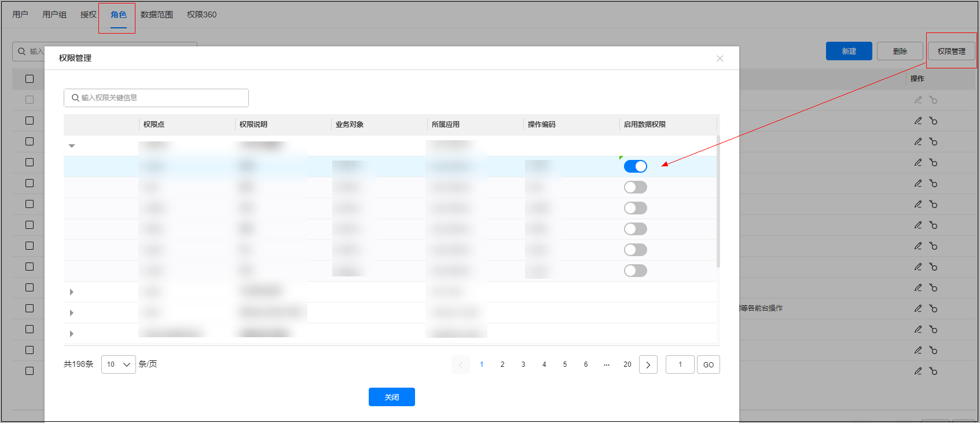The image size is (980, 423).
Task: Close the 权限管理 dialog with X
Action: pyautogui.click(x=720, y=59)
